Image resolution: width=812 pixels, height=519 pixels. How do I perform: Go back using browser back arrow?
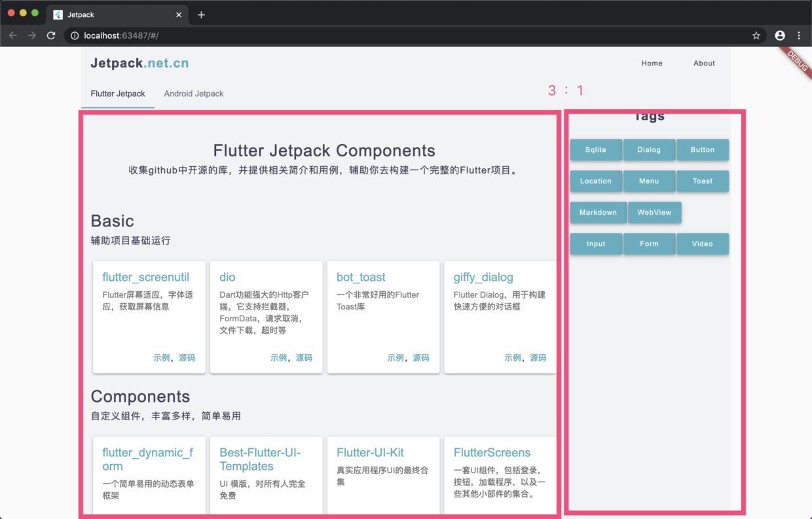pos(13,35)
